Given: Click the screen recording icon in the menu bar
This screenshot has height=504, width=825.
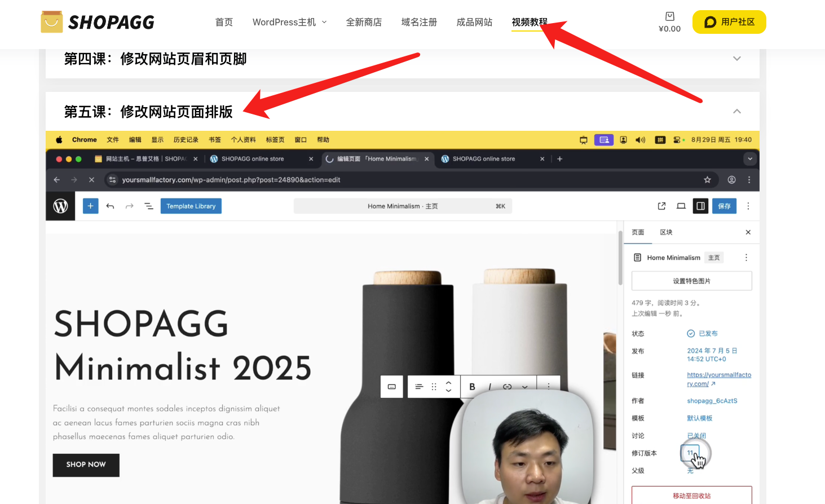Looking at the screenshot, I should tap(604, 140).
